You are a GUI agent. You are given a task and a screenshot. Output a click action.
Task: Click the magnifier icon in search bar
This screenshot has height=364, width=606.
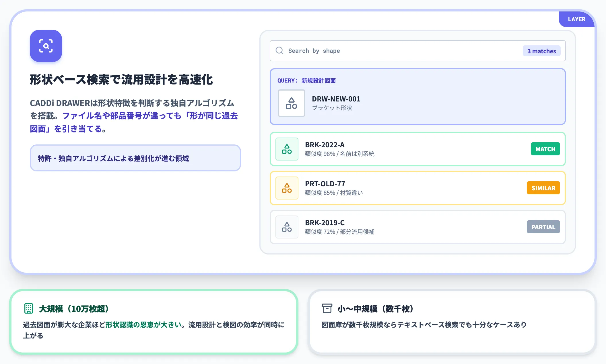coord(279,51)
